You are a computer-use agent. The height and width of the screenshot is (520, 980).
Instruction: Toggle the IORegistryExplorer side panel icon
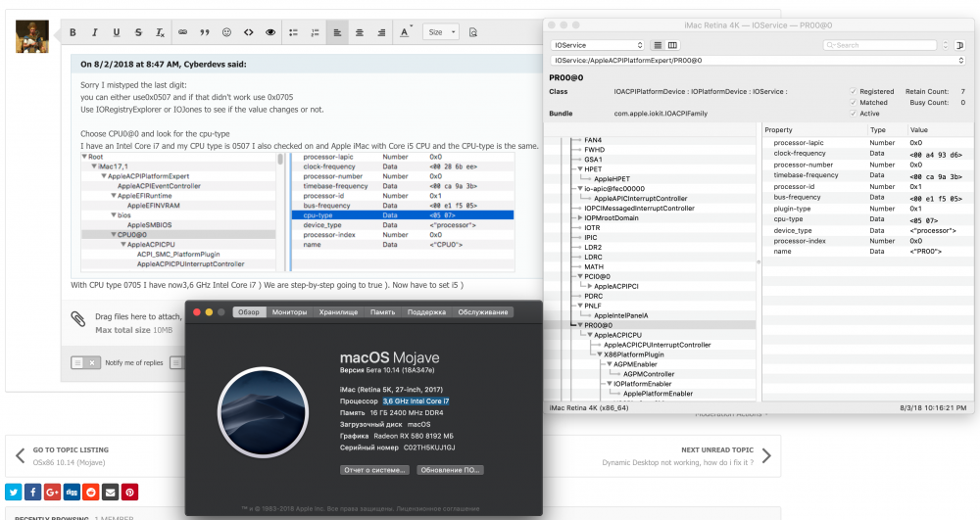[960, 45]
